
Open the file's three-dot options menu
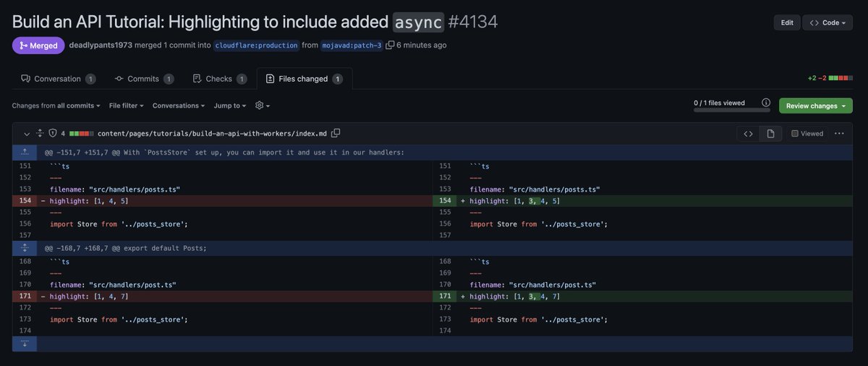coord(839,134)
